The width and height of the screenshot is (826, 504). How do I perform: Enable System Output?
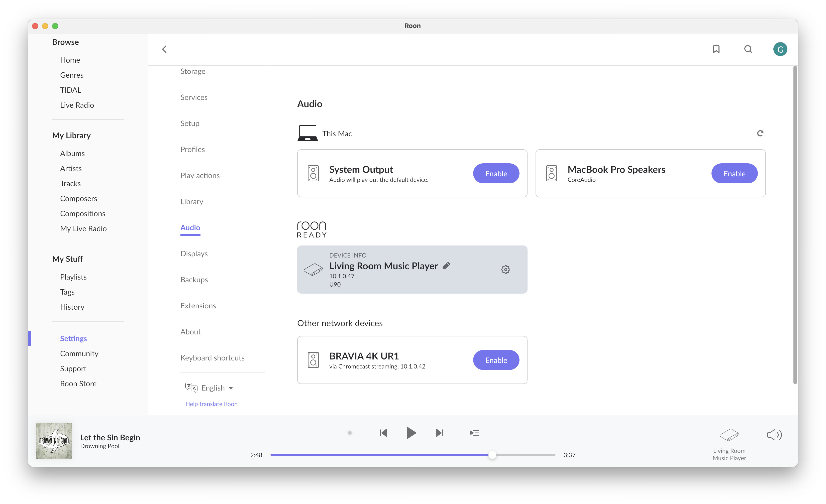(x=496, y=173)
